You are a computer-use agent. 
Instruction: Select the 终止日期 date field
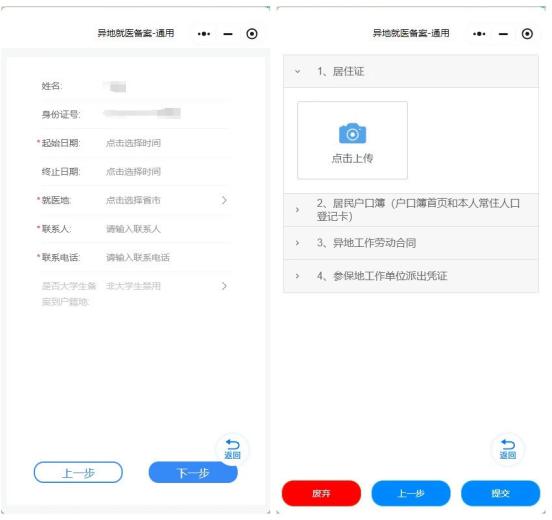[x=134, y=172]
